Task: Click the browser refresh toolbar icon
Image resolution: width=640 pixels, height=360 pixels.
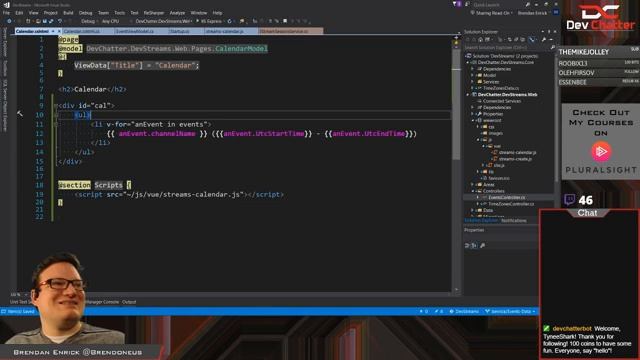Action: pos(229,21)
